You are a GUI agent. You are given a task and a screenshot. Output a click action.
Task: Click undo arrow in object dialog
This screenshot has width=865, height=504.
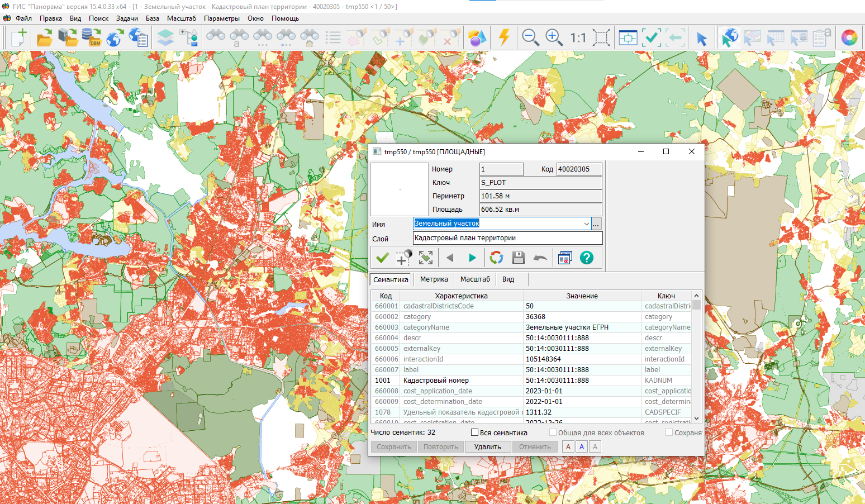(540, 258)
